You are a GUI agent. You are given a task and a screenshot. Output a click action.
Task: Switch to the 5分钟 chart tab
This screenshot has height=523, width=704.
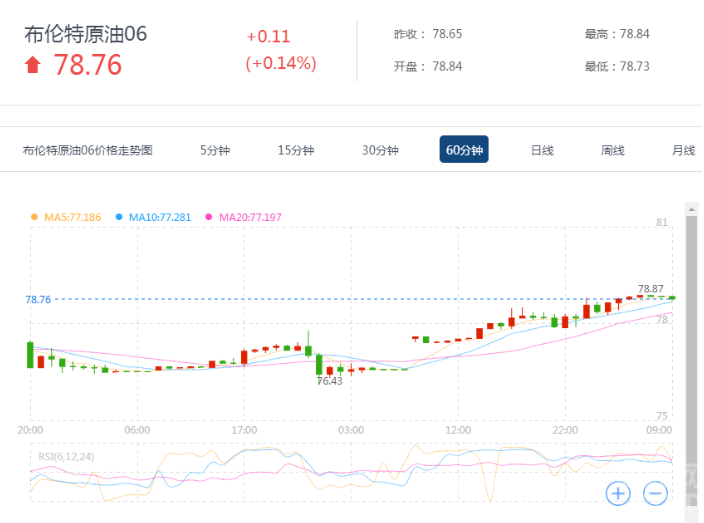214,150
